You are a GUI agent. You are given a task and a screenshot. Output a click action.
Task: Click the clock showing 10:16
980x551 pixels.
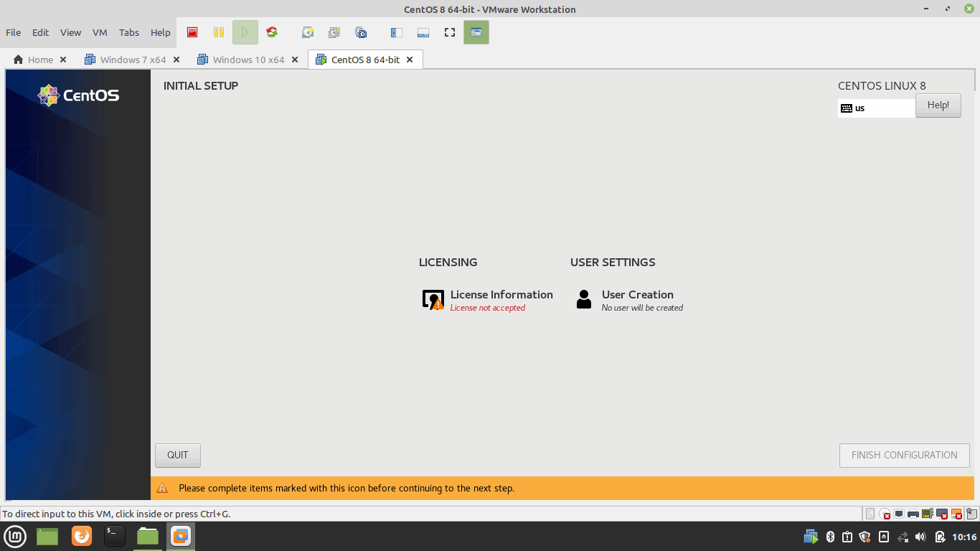(964, 537)
